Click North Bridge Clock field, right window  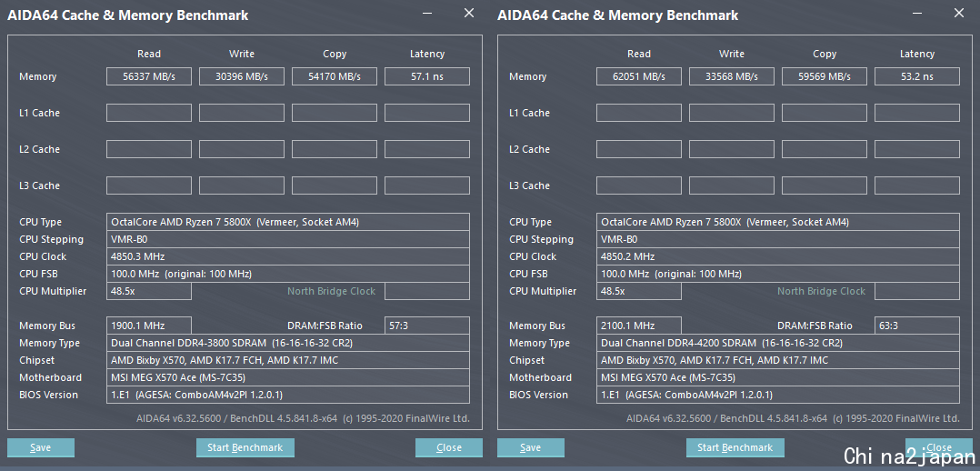pyautogui.click(x=917, y=291)
